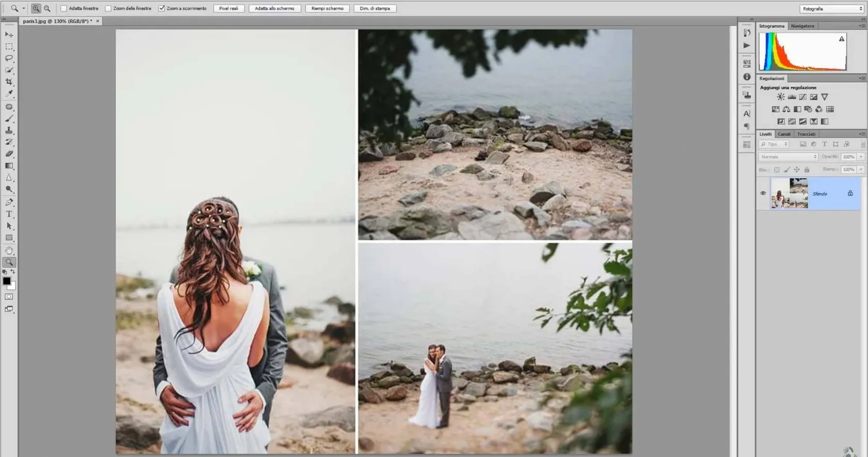Expand the Normale blend mode dropdown
The image size is (868, 457).
tap(788, 157)
